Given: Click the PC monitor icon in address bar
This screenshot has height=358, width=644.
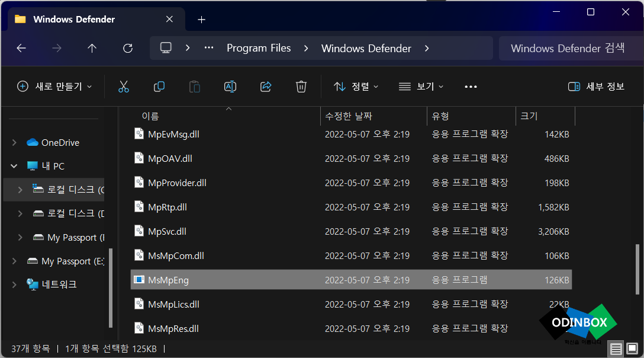Looking at the screenshot, I should click(x=166, y=48).
